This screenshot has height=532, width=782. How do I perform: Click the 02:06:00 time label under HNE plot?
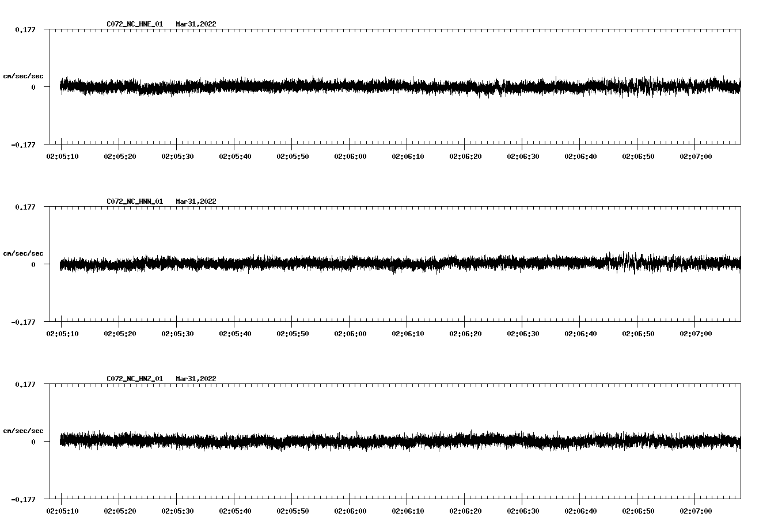351,156
